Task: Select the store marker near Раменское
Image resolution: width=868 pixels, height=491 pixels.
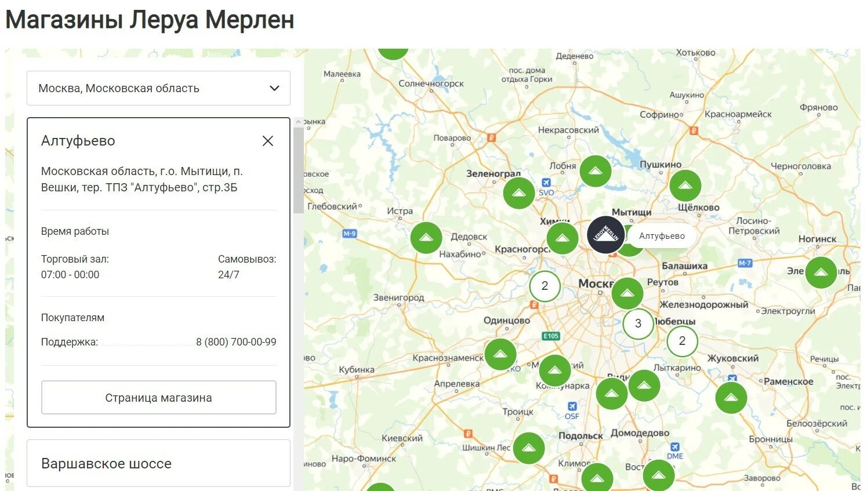Action: click(x=731, y=398)
